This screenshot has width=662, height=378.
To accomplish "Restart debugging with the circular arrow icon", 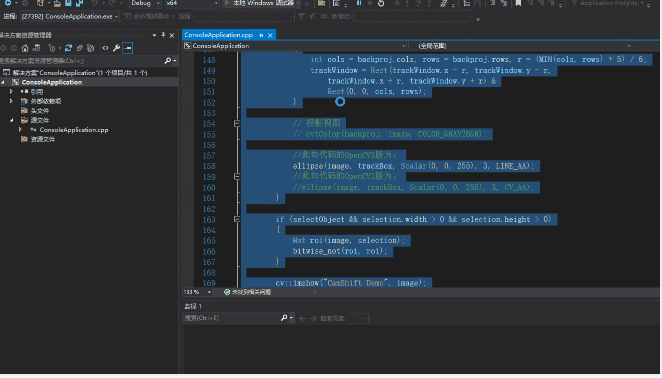I will (x=381, y=3).
